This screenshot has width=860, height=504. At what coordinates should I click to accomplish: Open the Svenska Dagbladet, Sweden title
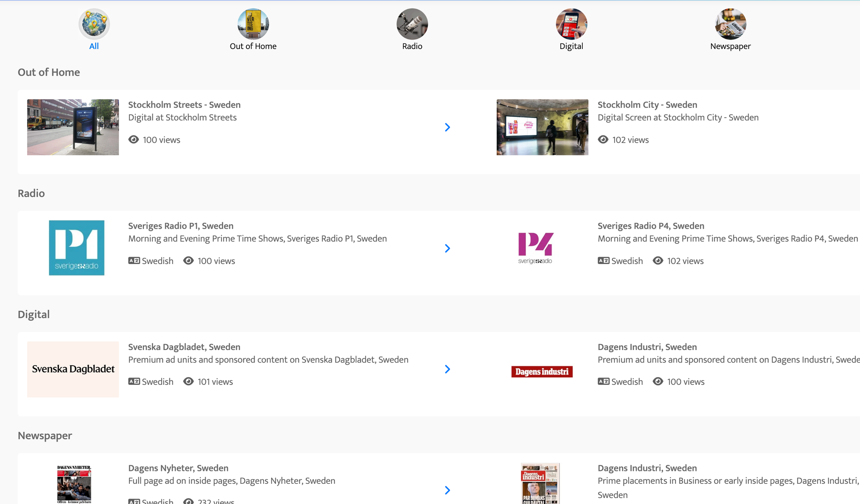tap(184, 347)
